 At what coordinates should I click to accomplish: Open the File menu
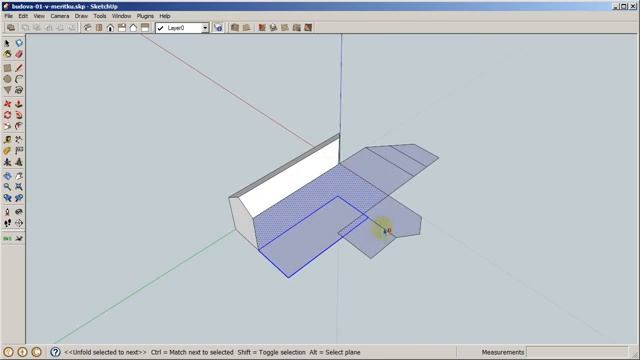[9, 16]
